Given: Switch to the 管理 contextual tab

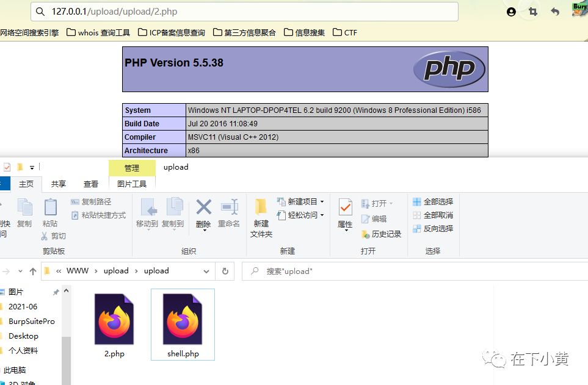Looking at the screenshot, I should point(132,168).
